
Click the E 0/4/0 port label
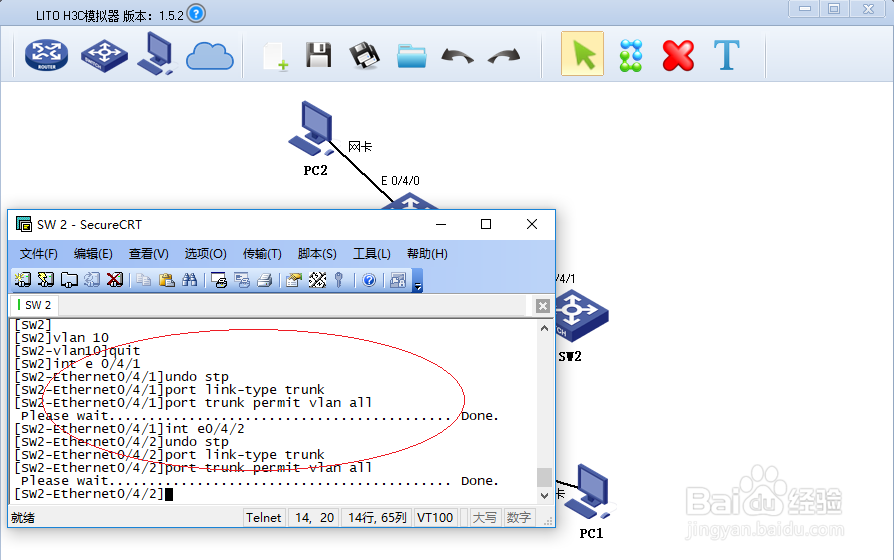(x=400, y=181)
